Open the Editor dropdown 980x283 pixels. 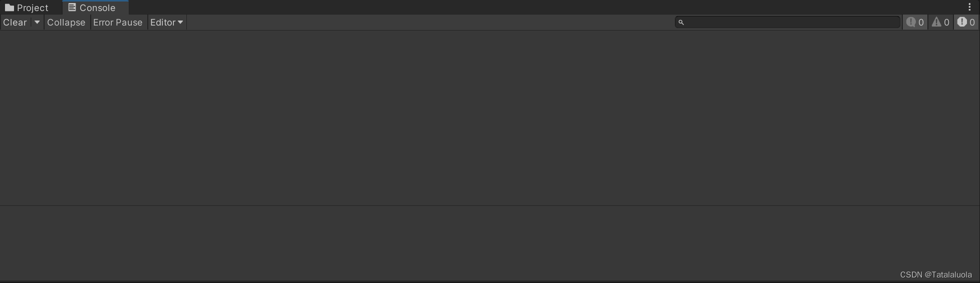tap(167, 23)
